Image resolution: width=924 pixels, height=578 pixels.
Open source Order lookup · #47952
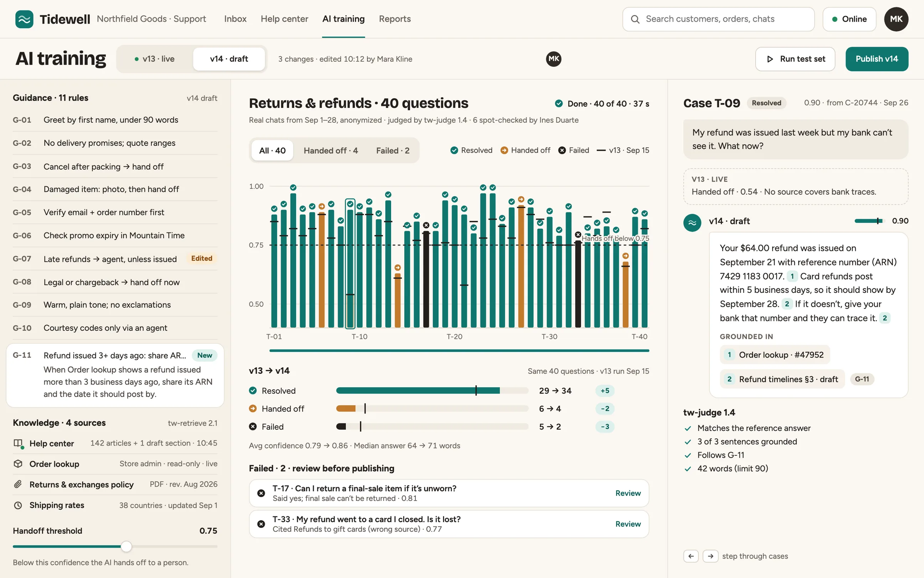[775, 355]
